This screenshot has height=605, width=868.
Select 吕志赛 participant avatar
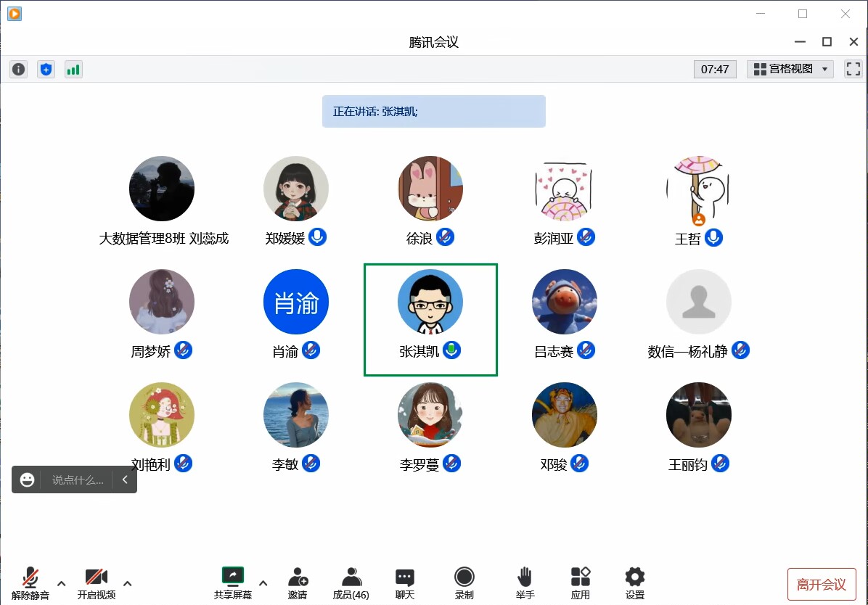tap(564, 302)
